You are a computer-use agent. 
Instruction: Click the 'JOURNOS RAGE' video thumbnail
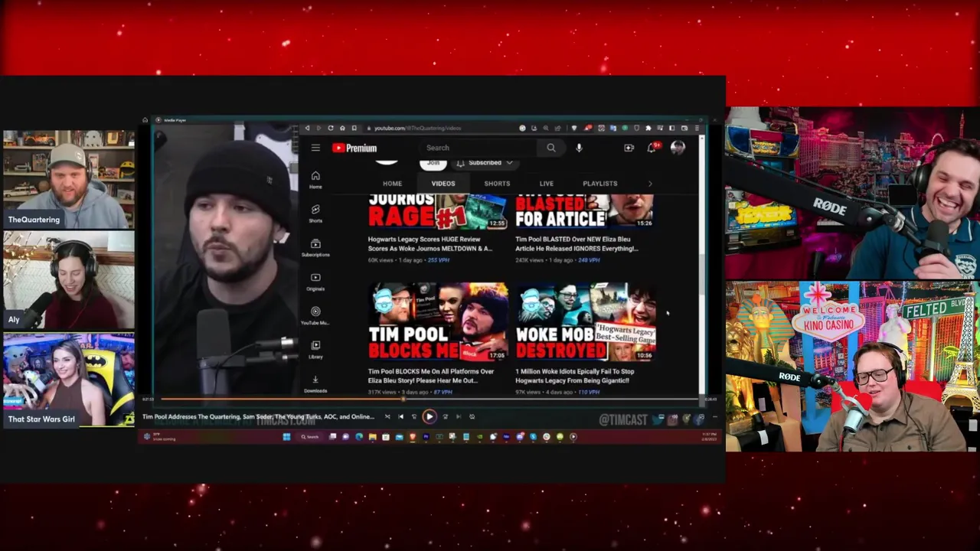click(x=437, y=211)
